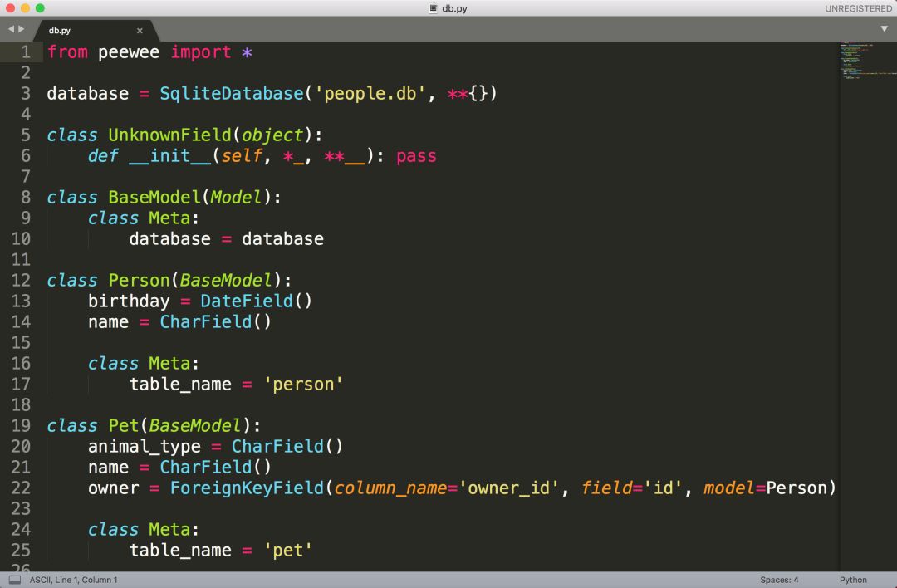
Task: Click the ForeignKeyField text on line 22
Action: tap(247, 488)
